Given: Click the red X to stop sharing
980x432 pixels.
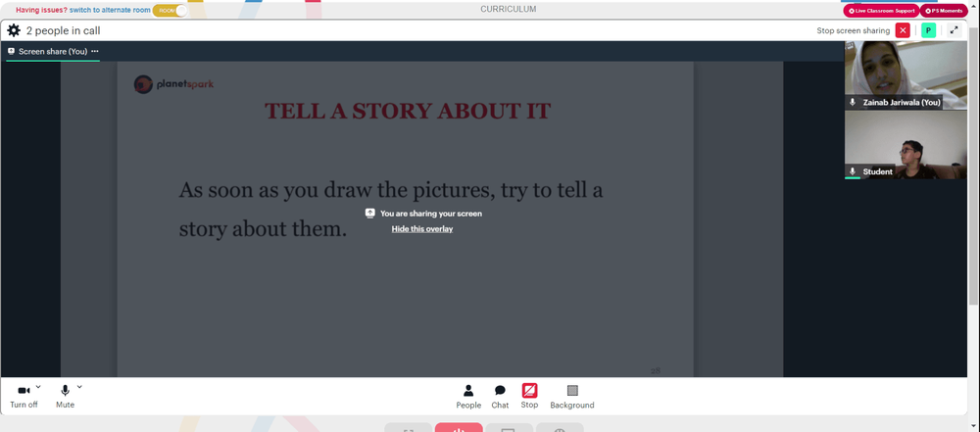Looking at the screenshot, I should 903,30.
